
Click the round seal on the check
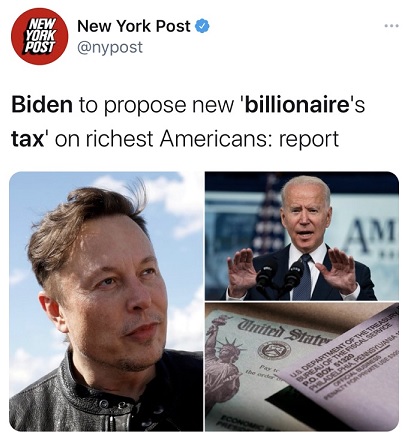pos(274,350)
